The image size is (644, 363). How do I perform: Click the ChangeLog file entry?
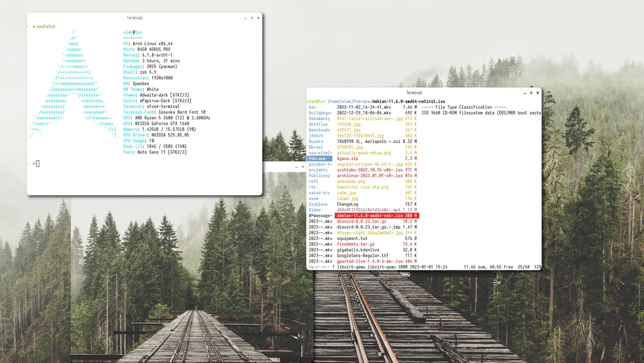click(349, 204)
